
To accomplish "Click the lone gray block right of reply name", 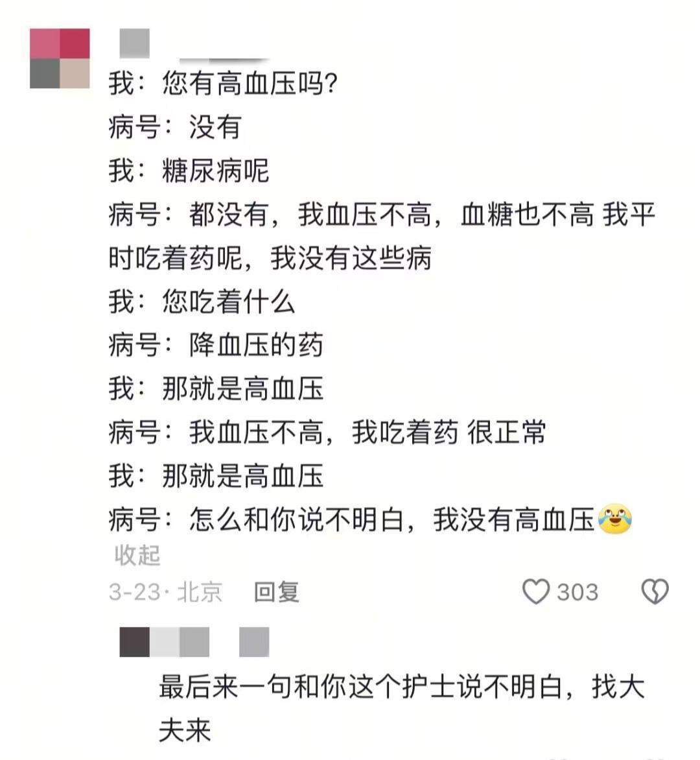I will click(254, 642).
